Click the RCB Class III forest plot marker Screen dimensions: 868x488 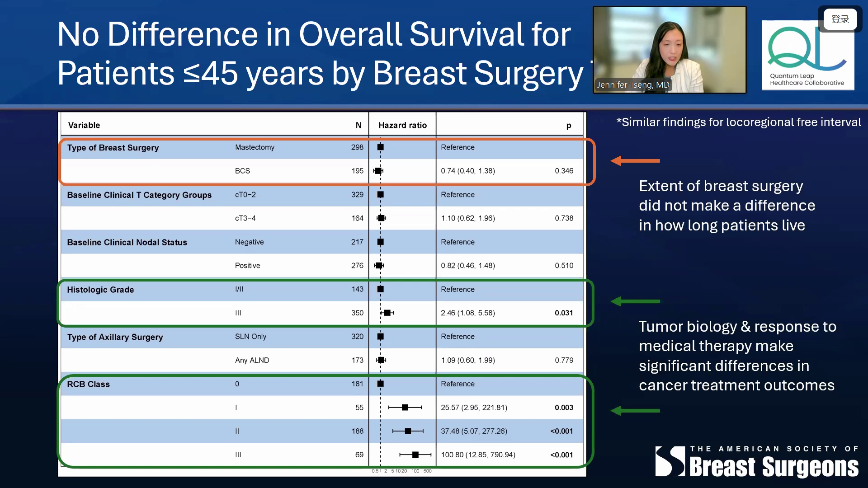pyautogui.click(x=415, y=455)
